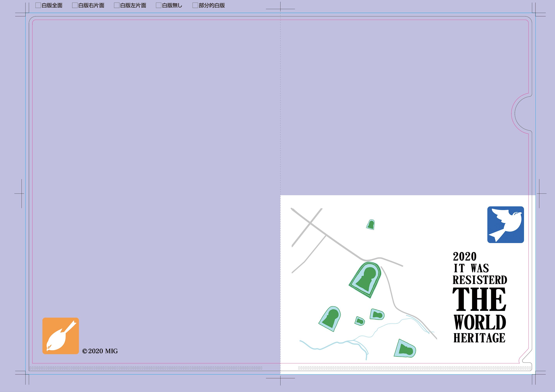Click the 'HERITAGE' text line
Screen dimensions: 555x392
click(x=479, y=338)
